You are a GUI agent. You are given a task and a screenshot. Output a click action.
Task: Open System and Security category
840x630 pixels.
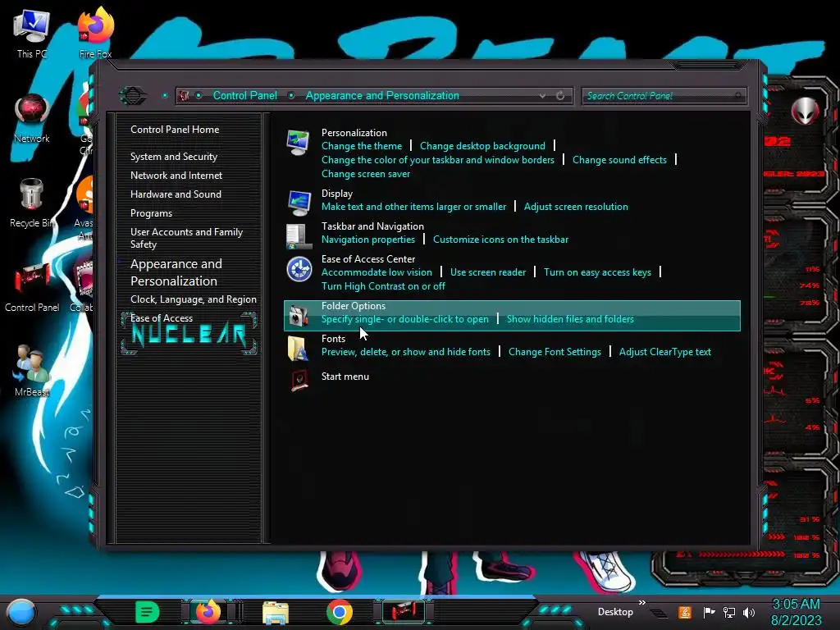click(174, 157)
